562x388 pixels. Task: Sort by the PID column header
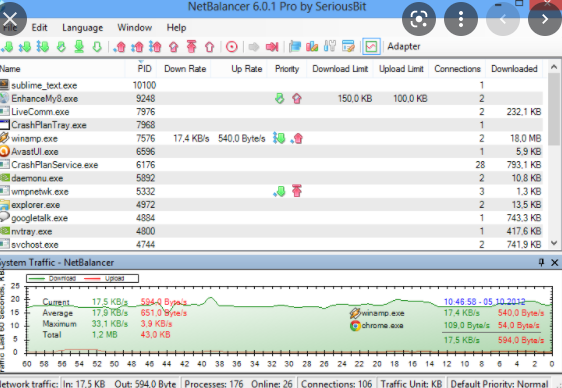pyautogui.click(x=142, y=69)
